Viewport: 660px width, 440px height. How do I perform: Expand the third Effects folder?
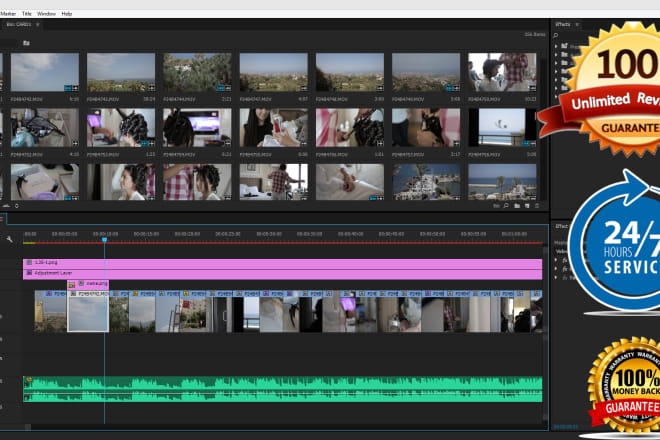(556, 63)
